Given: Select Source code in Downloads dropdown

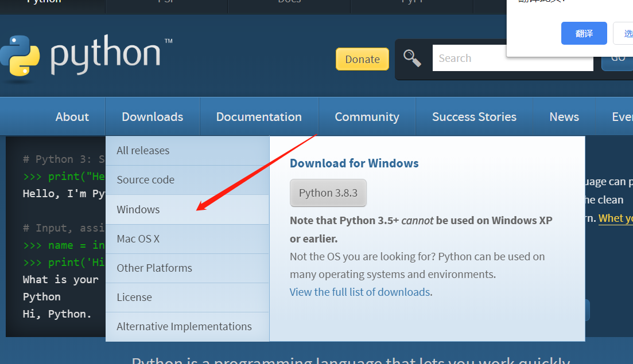Looking at the screenshot, I should (187, 180).
